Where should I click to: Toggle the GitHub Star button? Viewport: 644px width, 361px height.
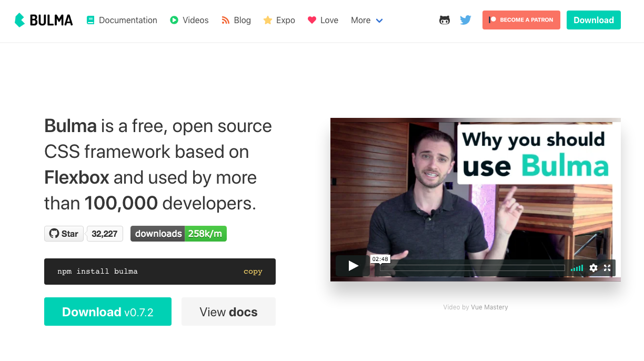pyautogui.click(x=63, y=233)
